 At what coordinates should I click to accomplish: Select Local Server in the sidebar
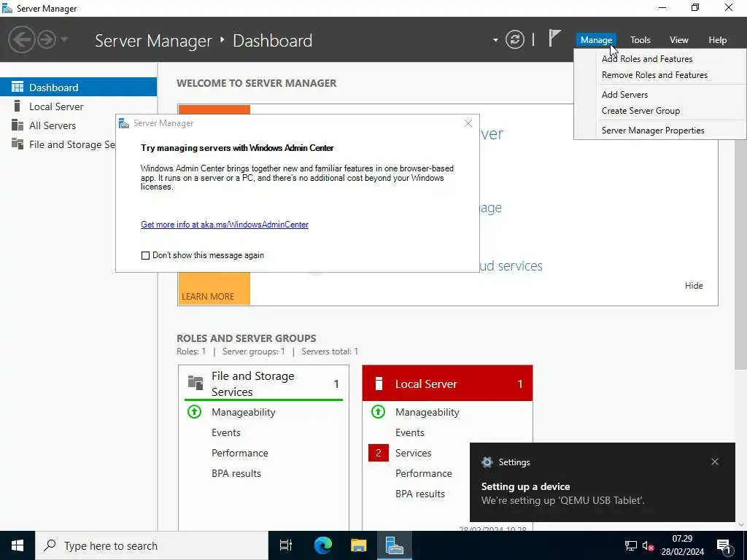[x=78, y=106]
